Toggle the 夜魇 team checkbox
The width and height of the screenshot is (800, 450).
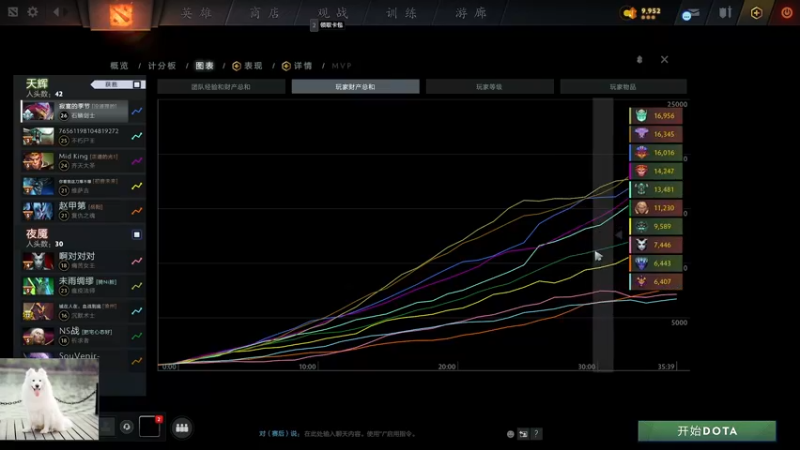137,235
